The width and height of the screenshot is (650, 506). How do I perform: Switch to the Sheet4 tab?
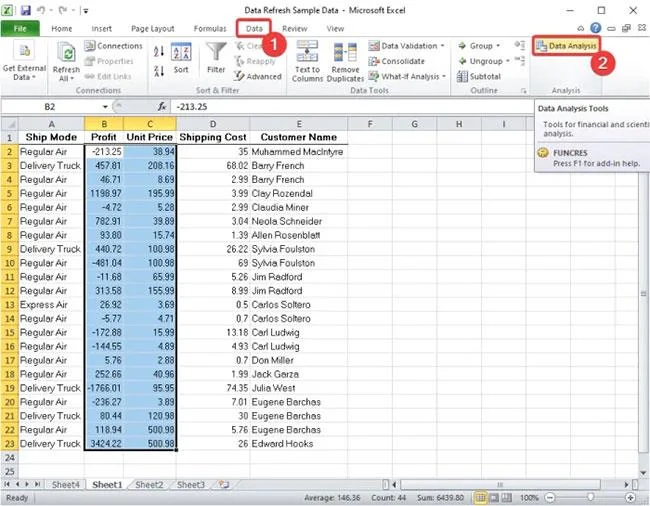(x=65, y=484)
